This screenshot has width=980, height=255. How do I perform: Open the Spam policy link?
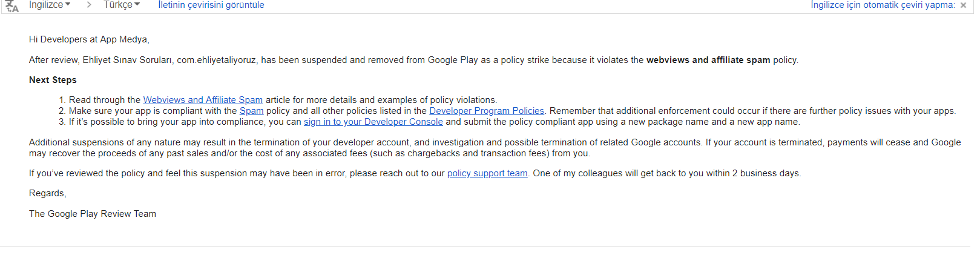[251, 111]
